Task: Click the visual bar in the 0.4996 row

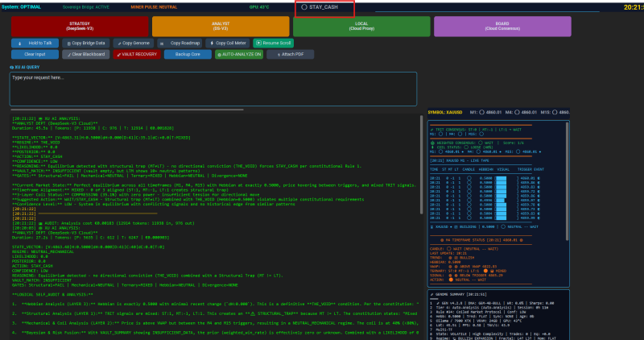Action: [x=500, y=201]
